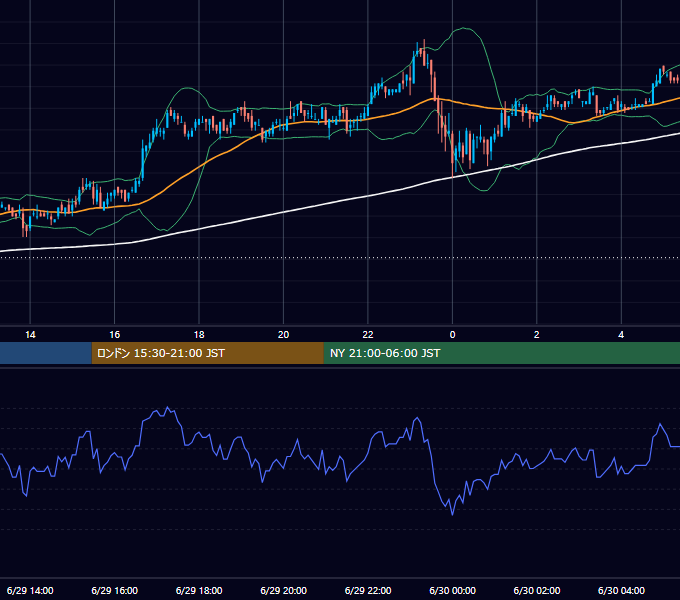Click the 6/29 22:00 date label

pyautogui.click(x=368, y=590)
